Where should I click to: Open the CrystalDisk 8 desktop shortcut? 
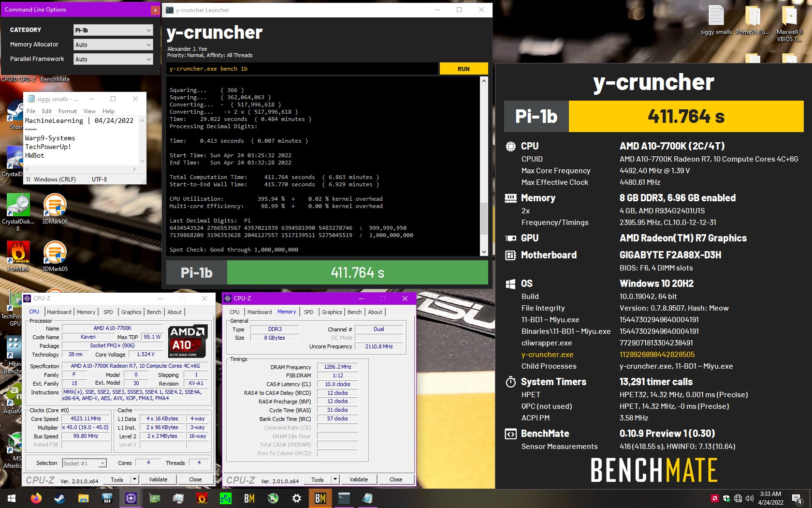coord(18,212)
